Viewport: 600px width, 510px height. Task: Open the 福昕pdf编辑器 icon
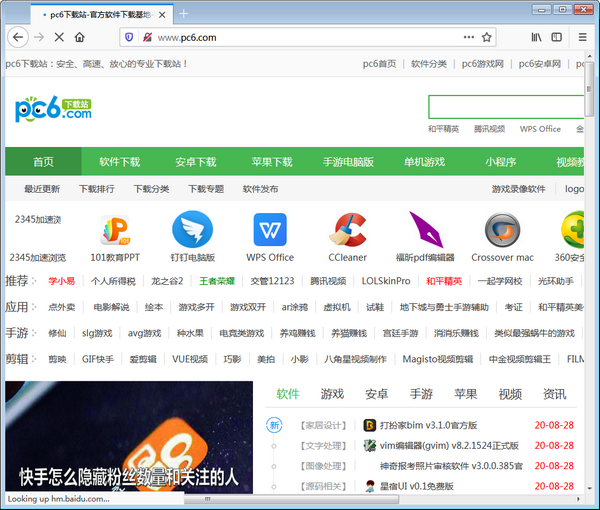click(425, 230)
